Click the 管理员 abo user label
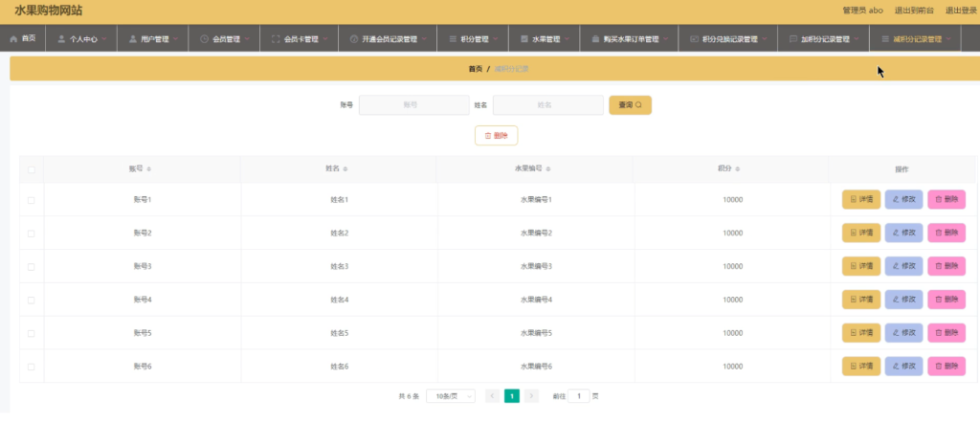The image size is (980, 446). click(862, 11)
